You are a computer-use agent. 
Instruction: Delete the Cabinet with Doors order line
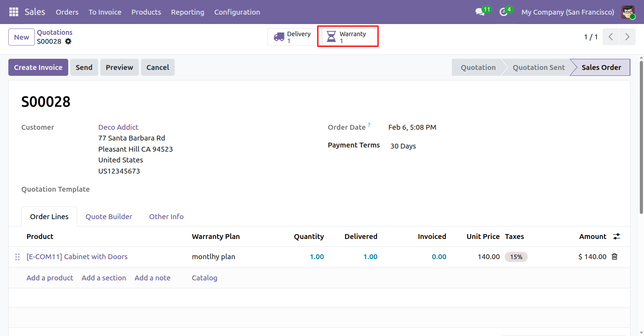pyautogui.click(x=614, y=257)
